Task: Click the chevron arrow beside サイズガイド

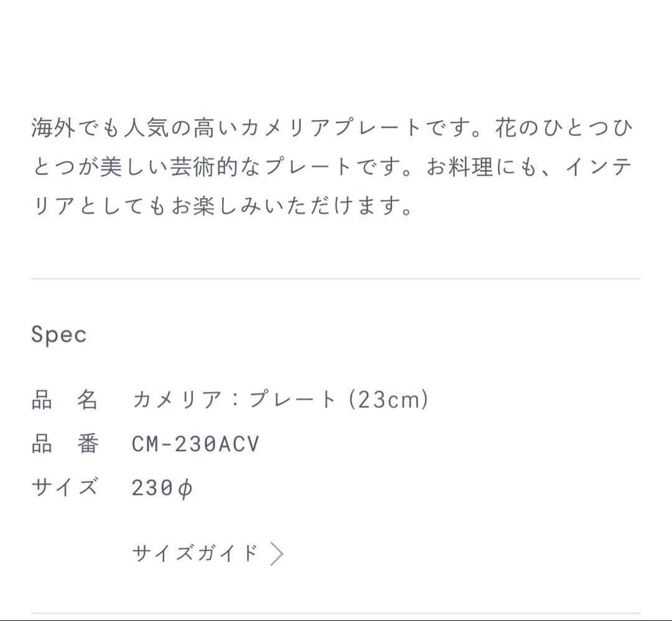Action: pos(278,553)
